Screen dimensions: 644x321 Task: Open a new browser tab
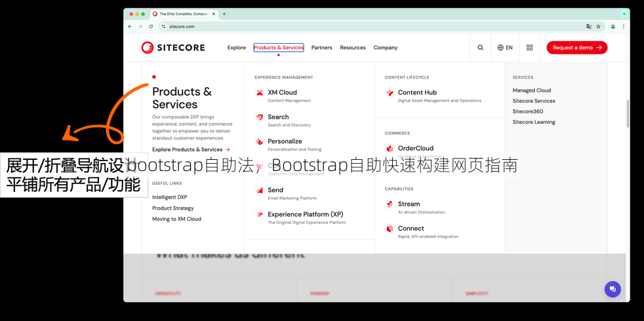tap(224, 14)
